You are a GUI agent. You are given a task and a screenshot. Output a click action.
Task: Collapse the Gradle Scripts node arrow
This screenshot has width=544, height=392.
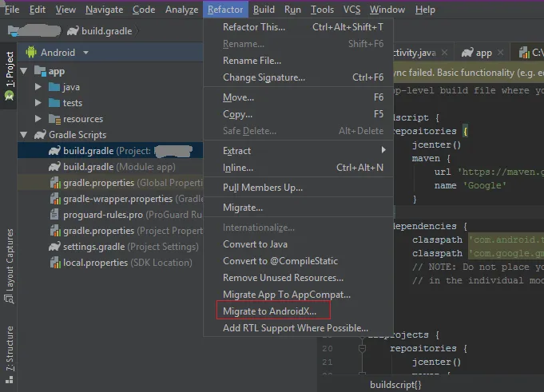24,134
